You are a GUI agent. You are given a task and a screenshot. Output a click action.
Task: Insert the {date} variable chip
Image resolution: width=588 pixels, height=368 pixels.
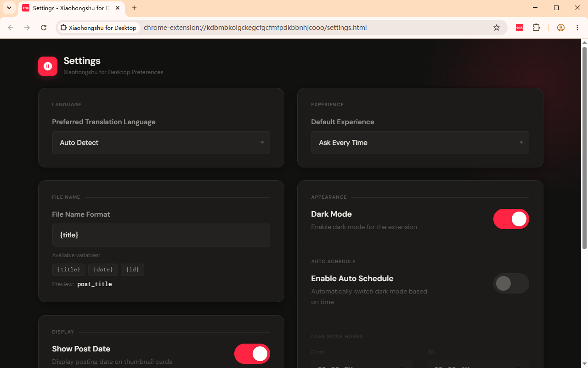[x=103, y=270]
